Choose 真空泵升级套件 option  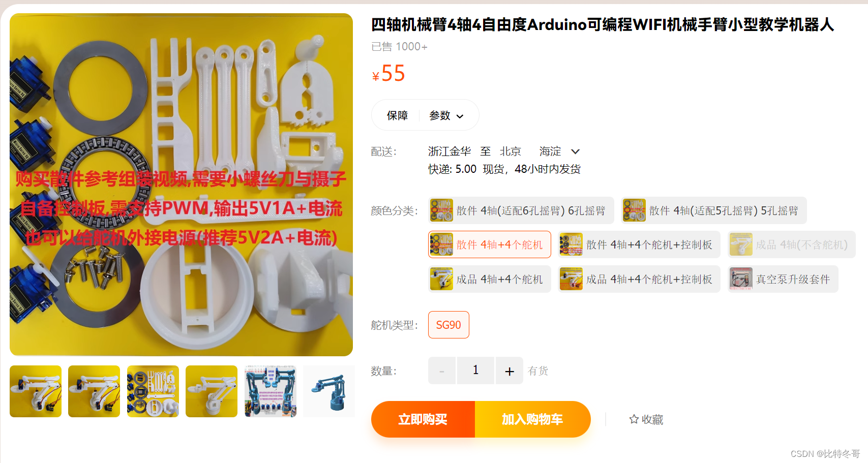(783, 279)
